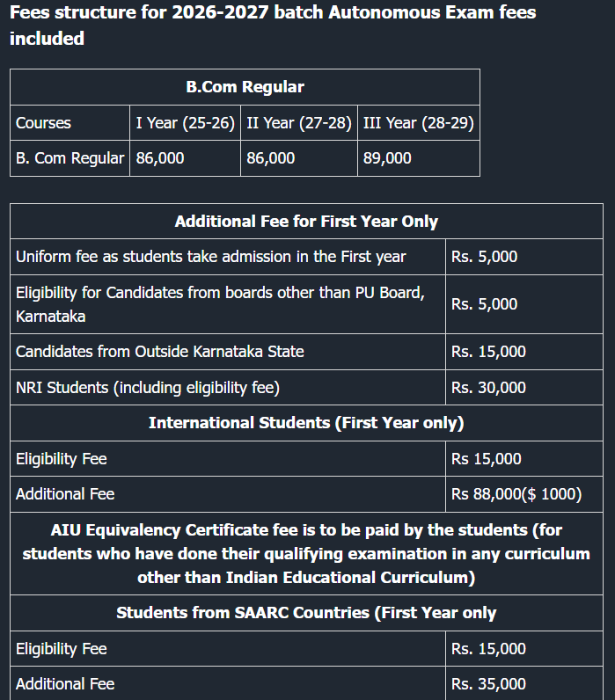
Task: Select the "I Year (25-26)" column header
Action: pos(185,123)
